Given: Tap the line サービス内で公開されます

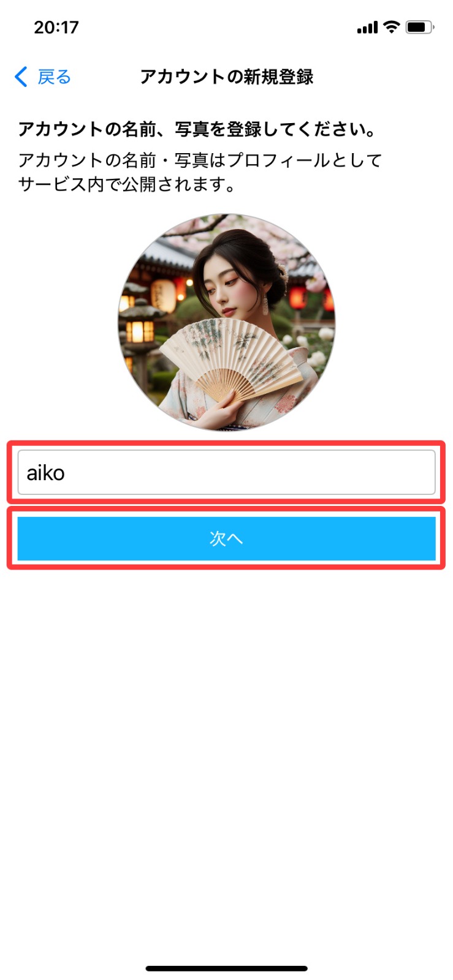Looking at the screenshot, I should pos(128,184).
